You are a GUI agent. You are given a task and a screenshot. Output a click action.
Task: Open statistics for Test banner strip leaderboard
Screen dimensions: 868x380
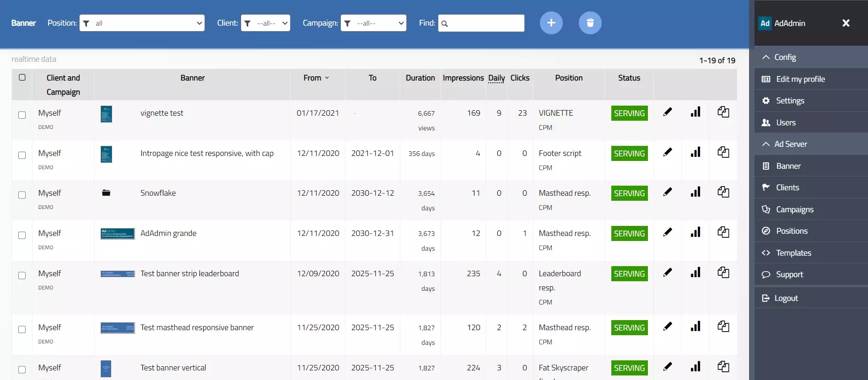695,273
